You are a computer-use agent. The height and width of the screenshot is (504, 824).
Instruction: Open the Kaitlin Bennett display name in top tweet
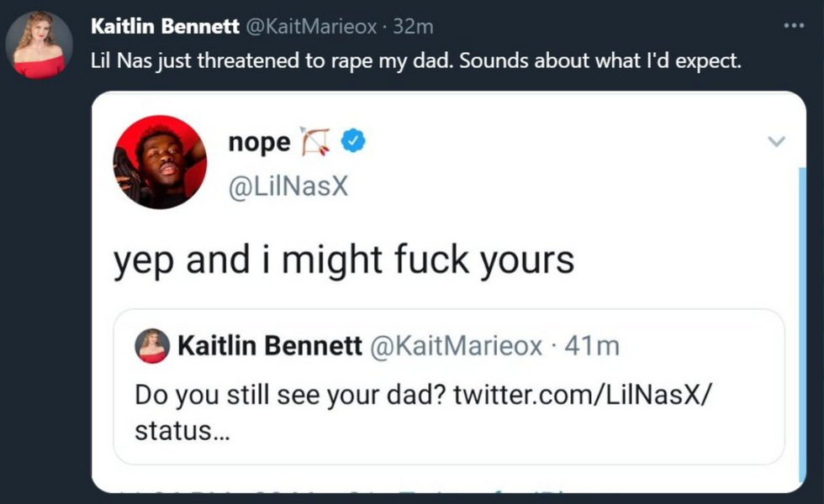click(164, 27)
